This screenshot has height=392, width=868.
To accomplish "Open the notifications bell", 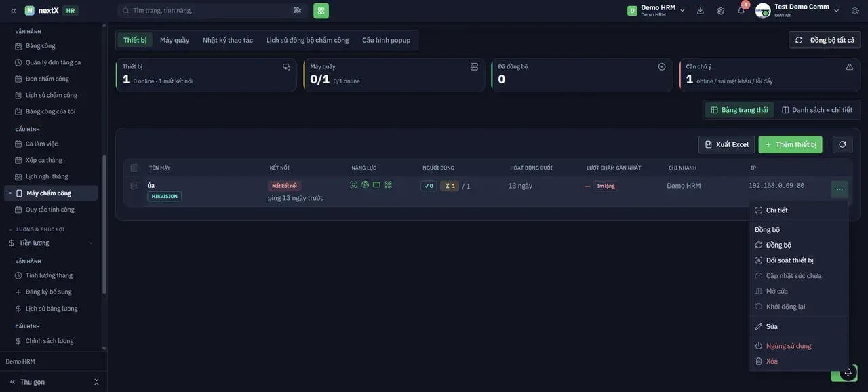I will [x=741, y=11].
